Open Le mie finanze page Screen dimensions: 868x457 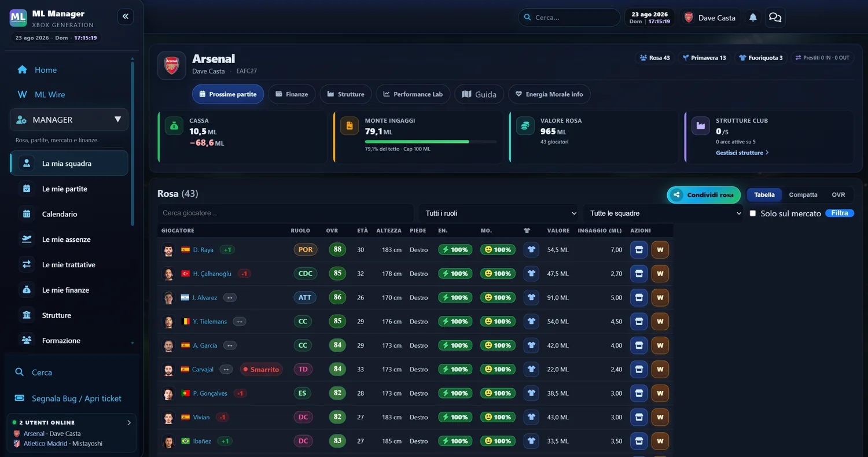(69, 290)
